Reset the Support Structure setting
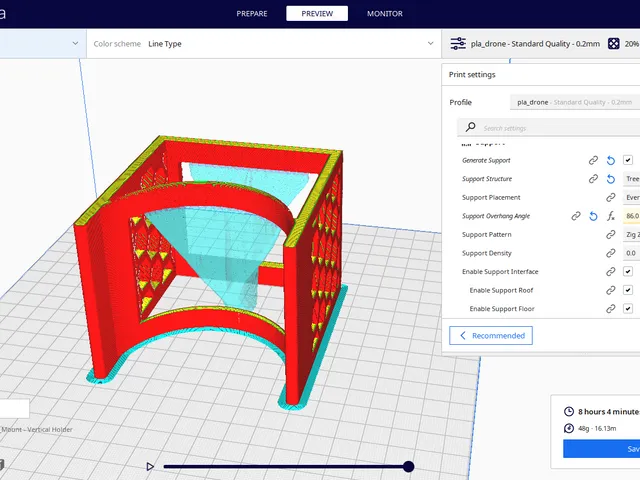Viewport: 640px width, 480px height. coord(611,179)
